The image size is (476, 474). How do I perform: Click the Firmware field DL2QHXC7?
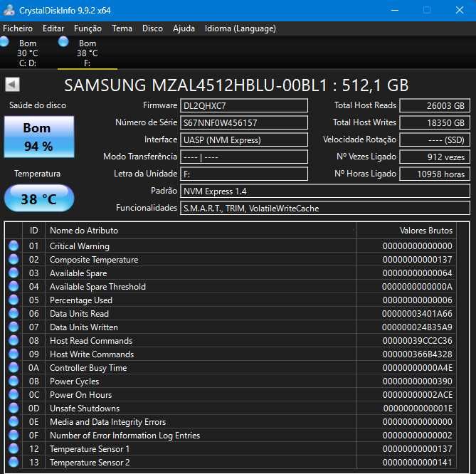[244, 105]
